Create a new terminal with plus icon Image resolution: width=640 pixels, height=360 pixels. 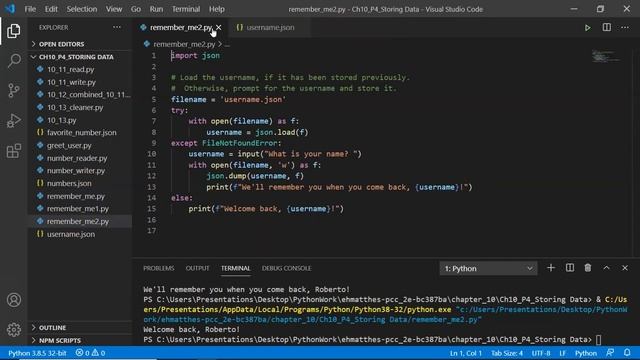tap(551, 268)
